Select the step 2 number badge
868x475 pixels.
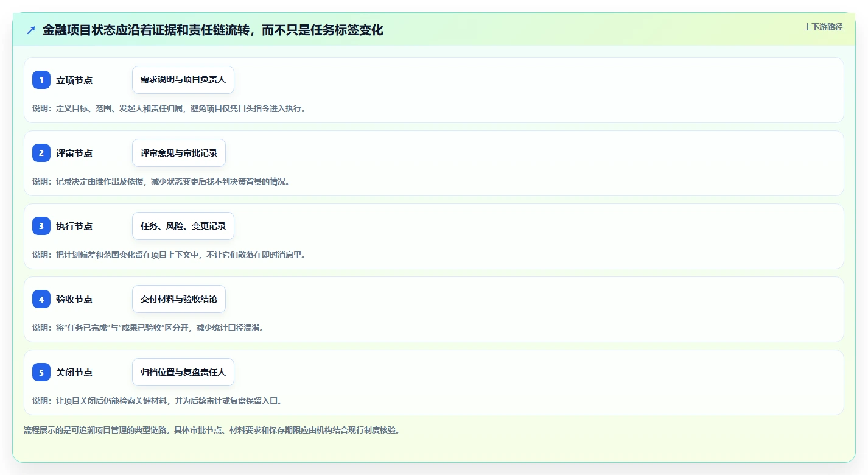[41, 153]
